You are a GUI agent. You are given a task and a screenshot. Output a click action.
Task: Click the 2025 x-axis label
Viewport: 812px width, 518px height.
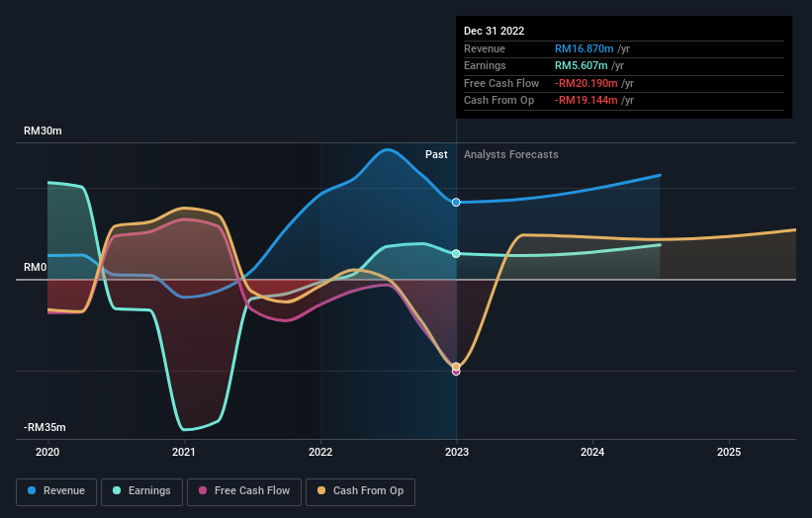point(729,453)
